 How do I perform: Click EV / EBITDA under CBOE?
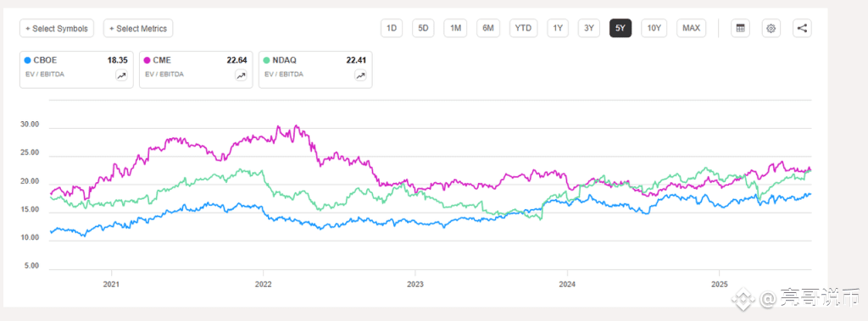click(45, 74)
